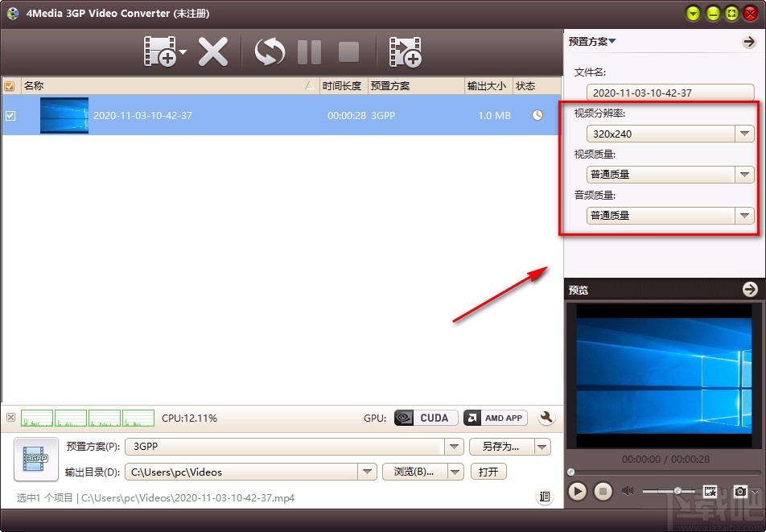
Task: Click the Pause toolbar icon
Action: (x=309, y=51)
